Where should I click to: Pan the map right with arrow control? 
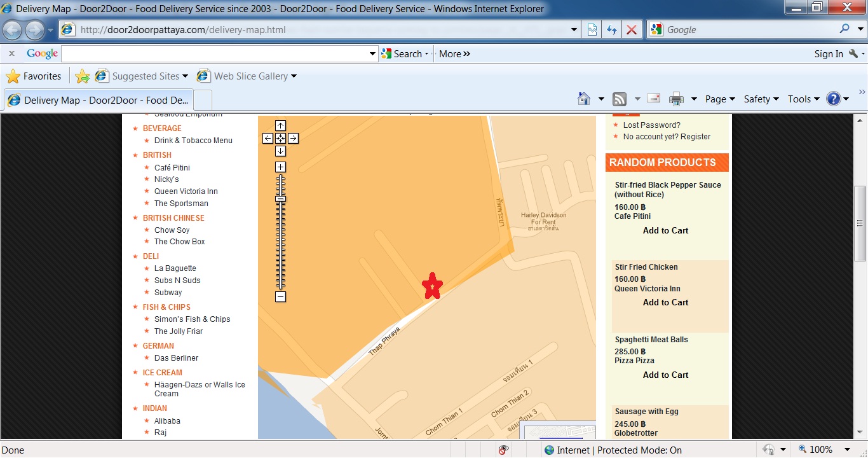point(293,138)
